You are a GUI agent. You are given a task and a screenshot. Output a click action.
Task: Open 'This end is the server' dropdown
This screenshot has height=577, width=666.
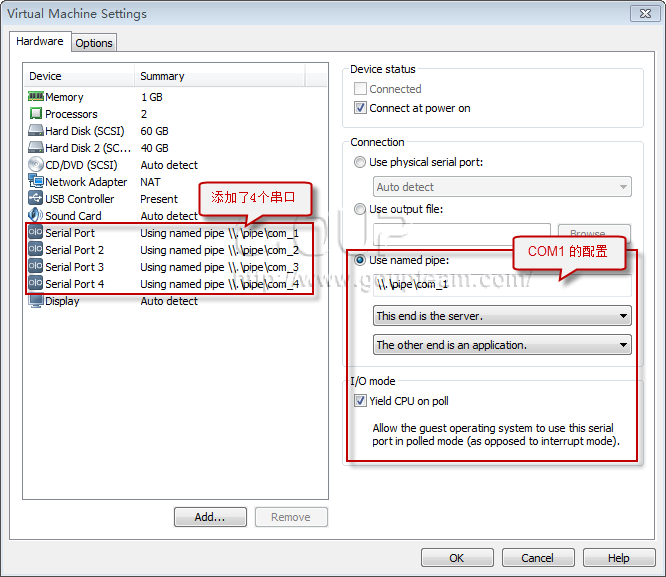click(x=502, y=316)
